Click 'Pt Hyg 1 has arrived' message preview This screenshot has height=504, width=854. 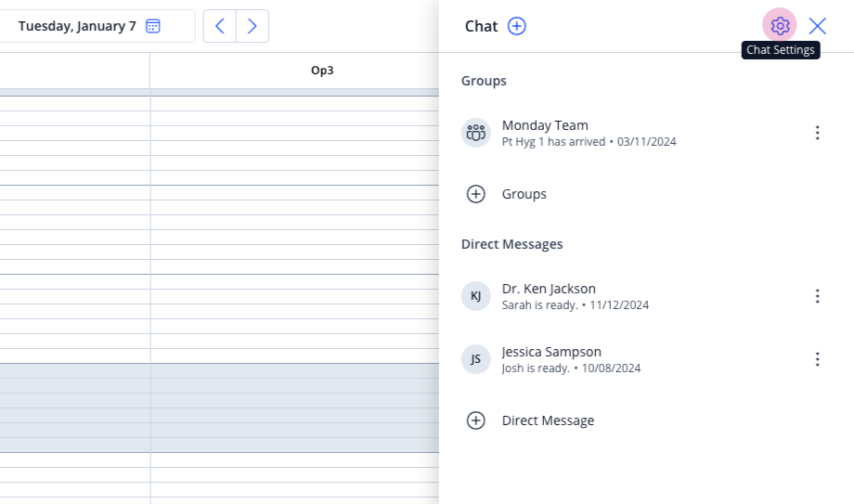(x=553, y=142)
